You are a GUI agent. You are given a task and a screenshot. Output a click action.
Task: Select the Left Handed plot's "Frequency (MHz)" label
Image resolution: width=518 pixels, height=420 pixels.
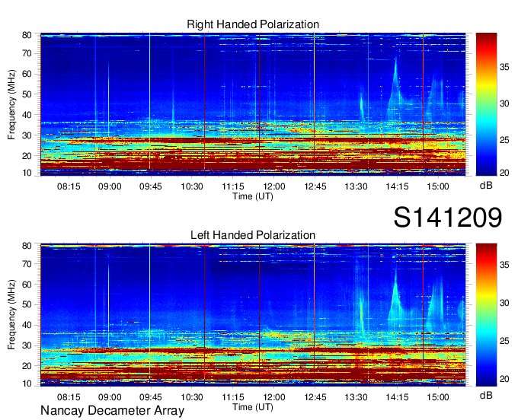tap(11, 315)
